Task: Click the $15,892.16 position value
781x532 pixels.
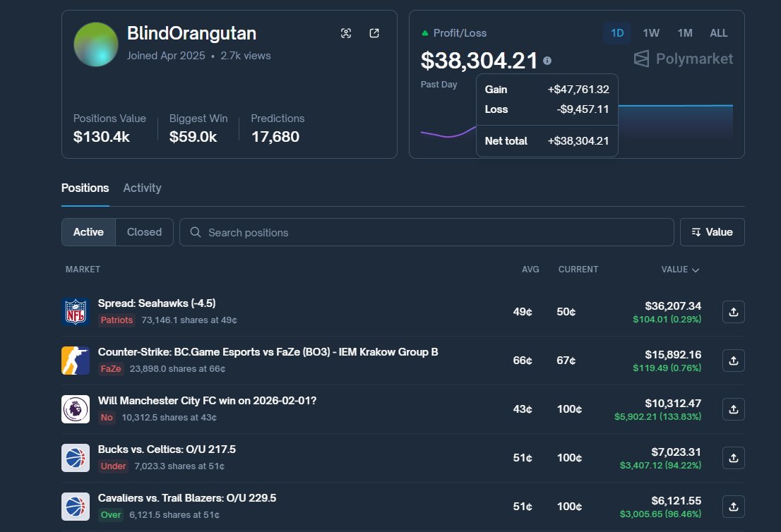Action: click(673, 354)
